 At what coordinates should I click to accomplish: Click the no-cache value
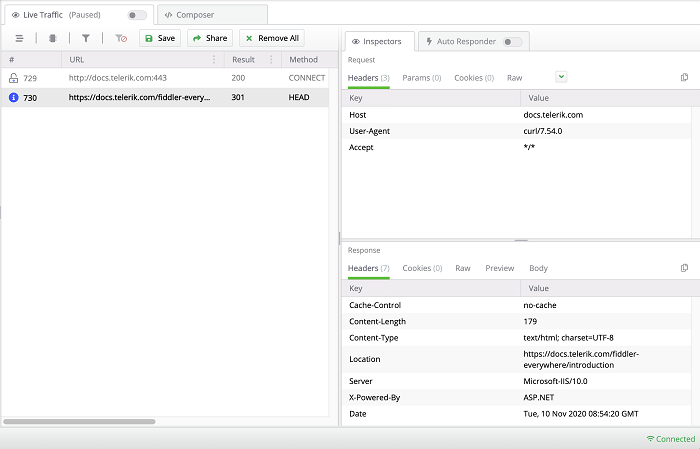(540, 305)
